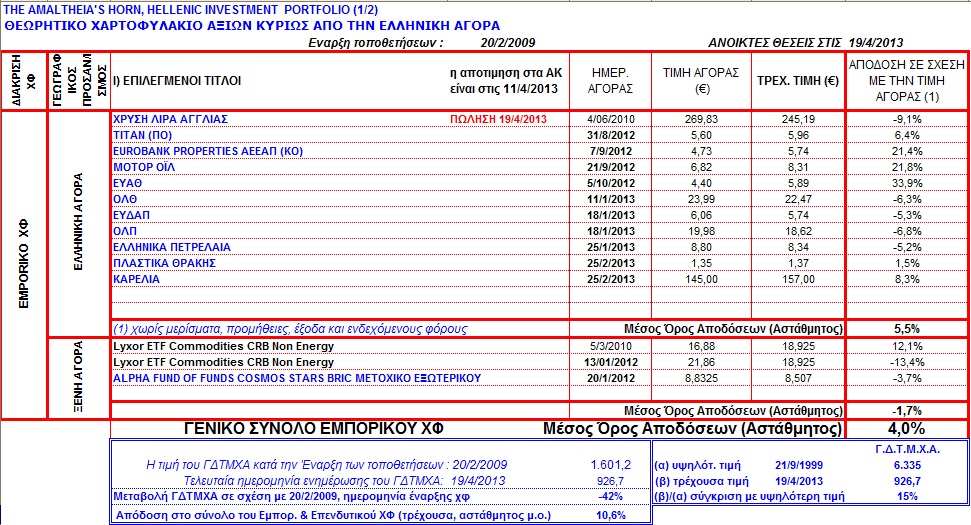The width and height of the screenshot is (971, 525).
Task: Select the Greek market average 5,5%
Action: [907, 329]
